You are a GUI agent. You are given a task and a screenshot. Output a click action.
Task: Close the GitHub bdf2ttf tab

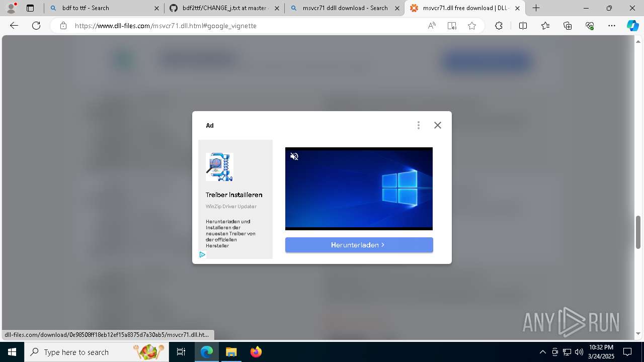[277, 8]
